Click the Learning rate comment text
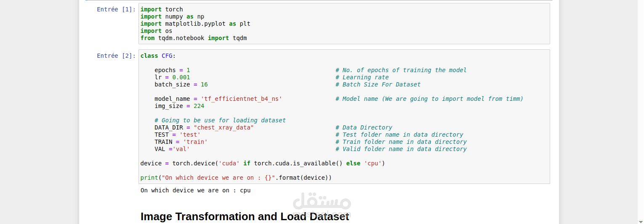The image size is (644, 224). [x=365, y=77]
